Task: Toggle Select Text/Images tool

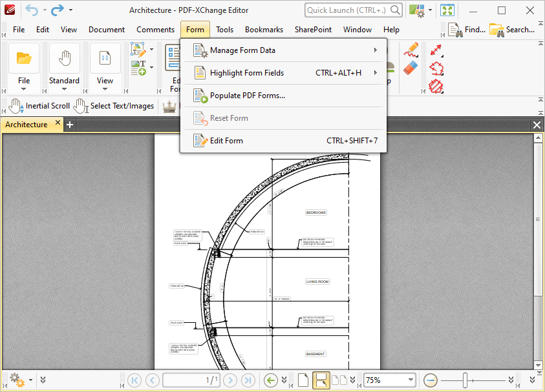Action: [x=114, y=106]
